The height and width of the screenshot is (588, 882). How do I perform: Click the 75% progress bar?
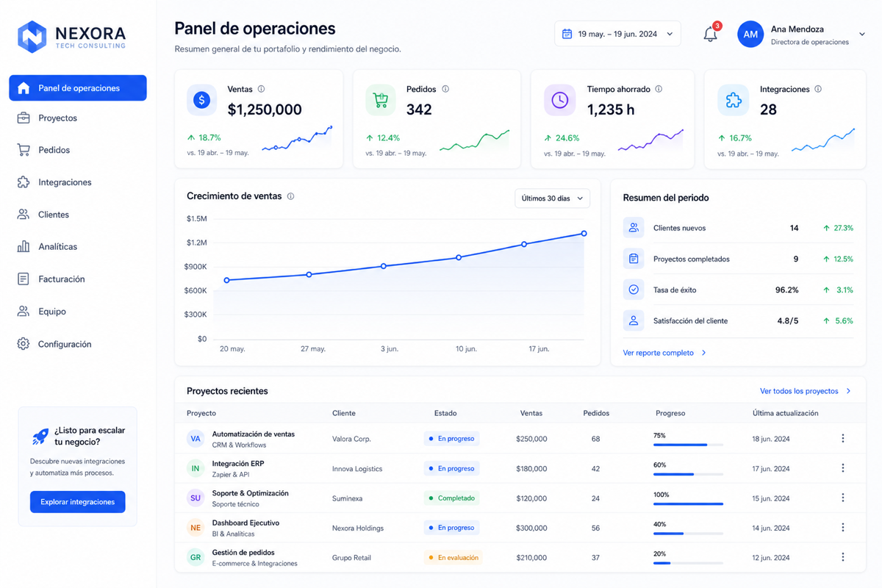[x=688, y=445]
